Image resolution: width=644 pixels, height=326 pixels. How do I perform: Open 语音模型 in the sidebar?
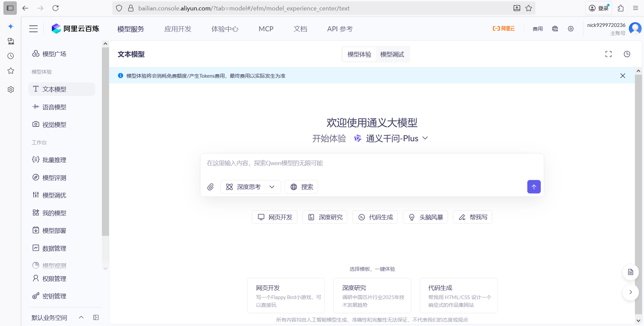pyautogui.click(x=62, y=107)
